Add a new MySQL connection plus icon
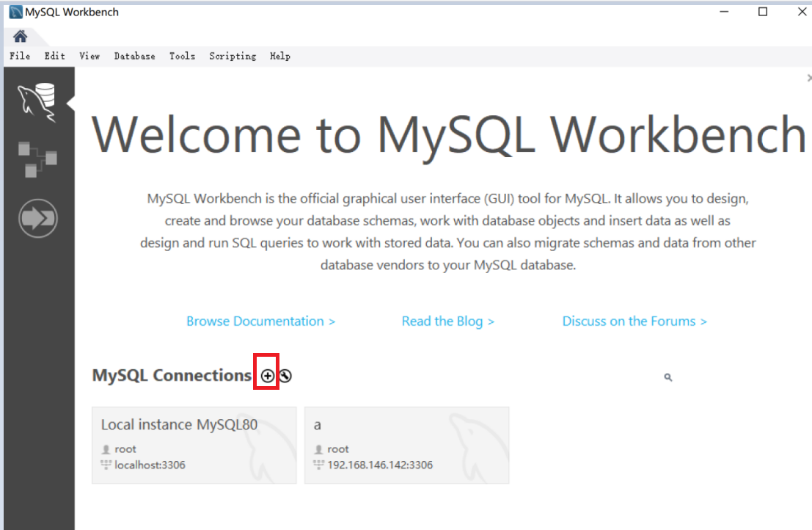The image size is (812, 530). click(267, 376)
